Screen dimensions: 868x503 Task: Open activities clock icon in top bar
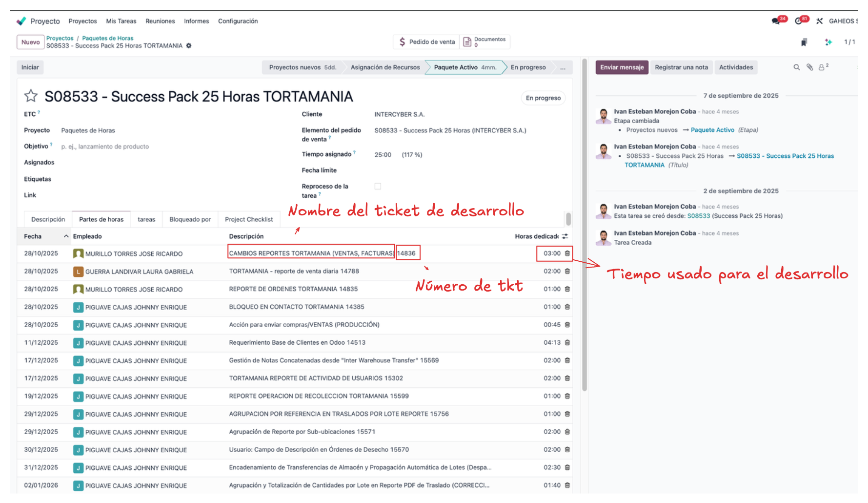tap(799, 21)
